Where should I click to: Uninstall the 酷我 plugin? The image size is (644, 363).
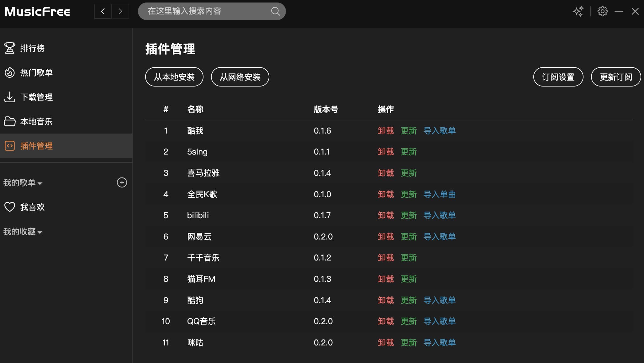click(386, 131)
